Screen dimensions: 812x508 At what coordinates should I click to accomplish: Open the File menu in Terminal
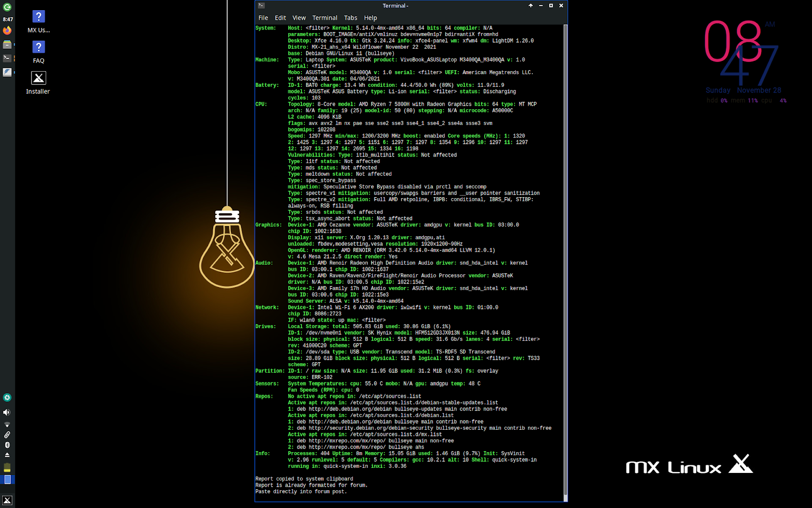point(263,18)
